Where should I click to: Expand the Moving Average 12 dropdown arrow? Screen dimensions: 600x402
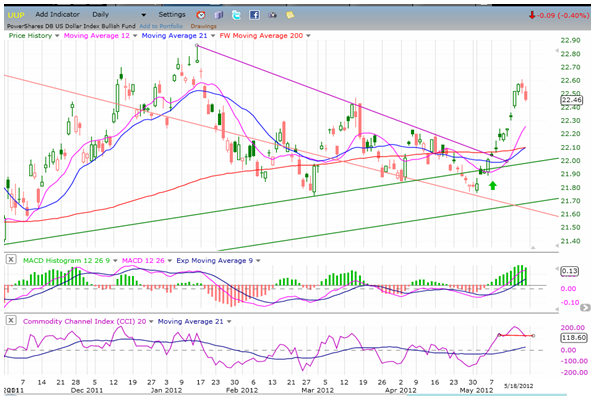135,36
